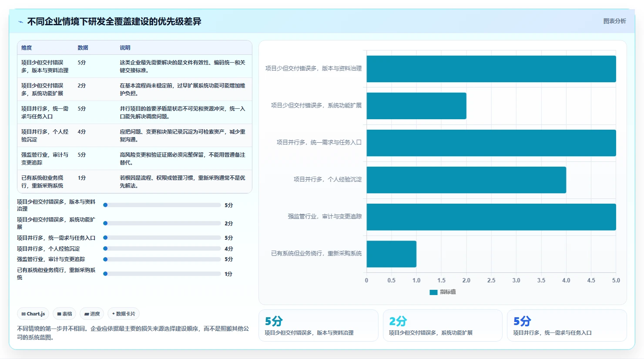
Task: Click the chart bar for 个人经验沉淀
Action: pos(466,180)
